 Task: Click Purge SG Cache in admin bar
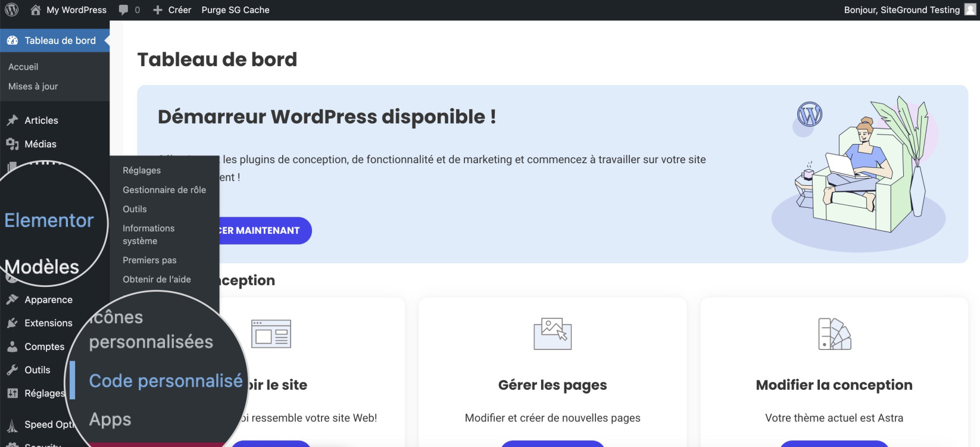[235, 10]
